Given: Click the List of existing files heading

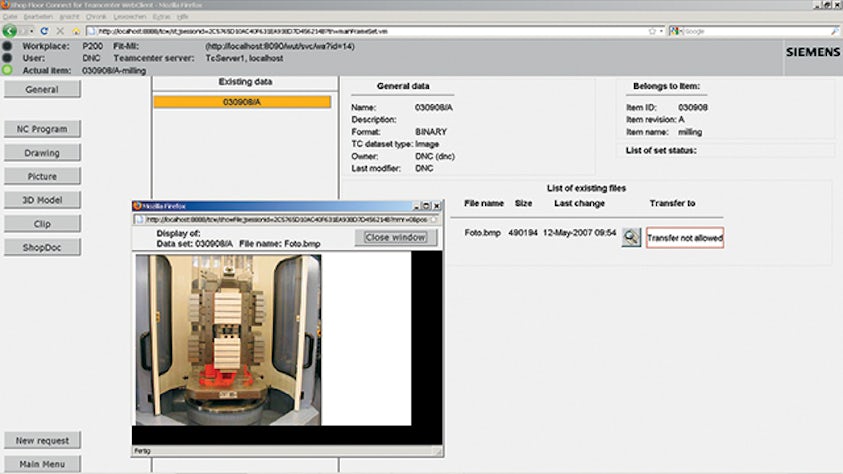Looking at the screenshot, I should click(x=586, y=188).
